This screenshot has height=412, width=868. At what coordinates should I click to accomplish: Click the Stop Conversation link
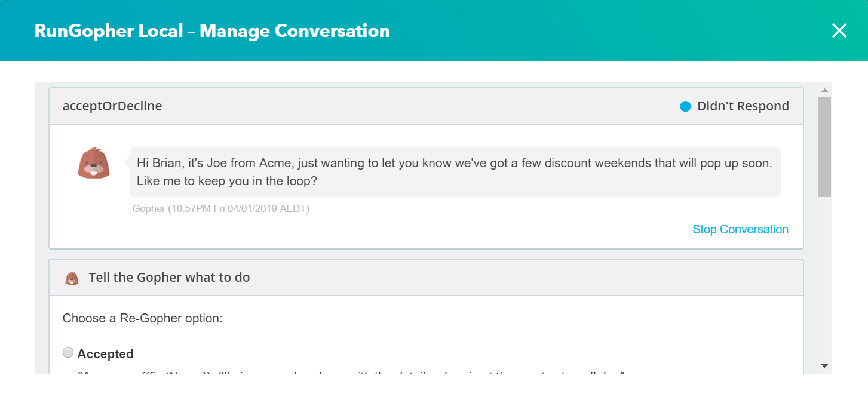[x=740, y=229]
